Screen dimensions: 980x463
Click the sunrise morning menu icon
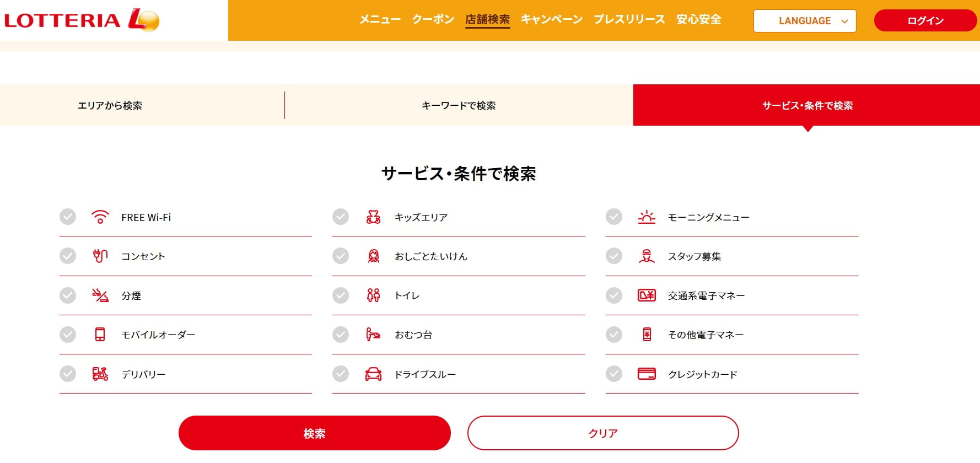point(647,217)
